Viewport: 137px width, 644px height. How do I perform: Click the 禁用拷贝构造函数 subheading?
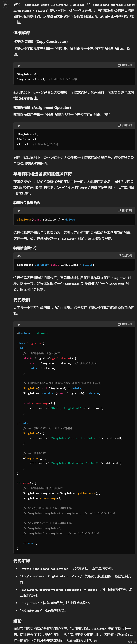[x=27, y=203]
